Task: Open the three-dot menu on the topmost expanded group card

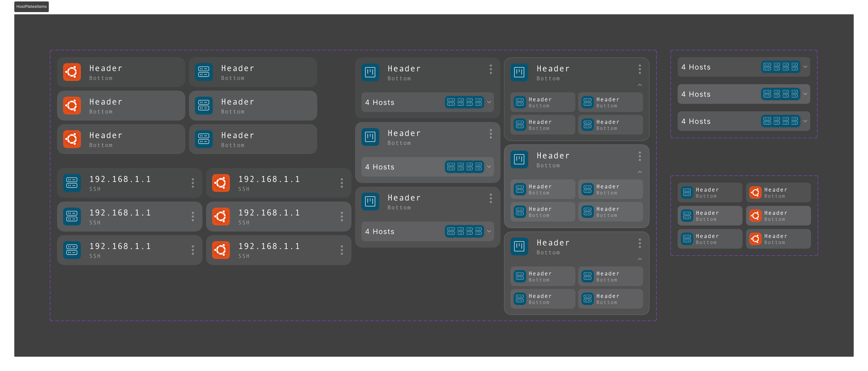Action: click(x=640, y=69)
